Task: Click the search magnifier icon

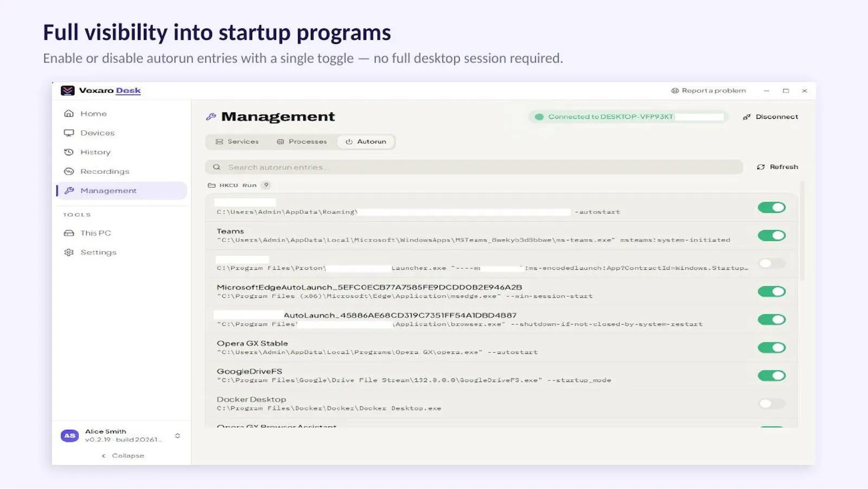Action: click(216, 167)
